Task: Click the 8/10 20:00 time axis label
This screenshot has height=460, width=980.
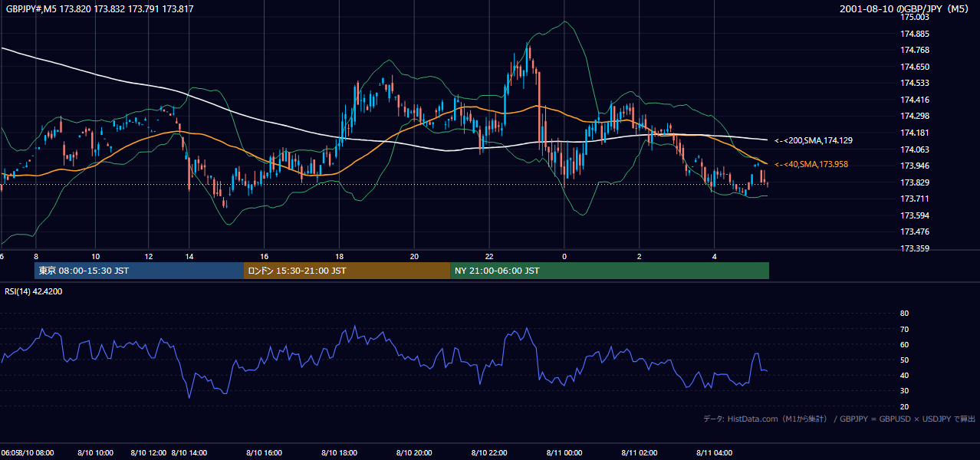Action: point(414,453)
